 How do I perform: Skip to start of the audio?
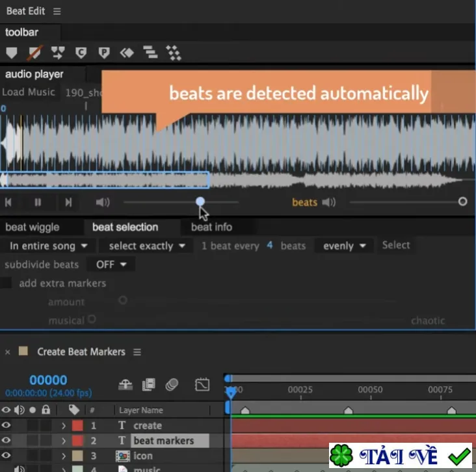click(8, 202)
